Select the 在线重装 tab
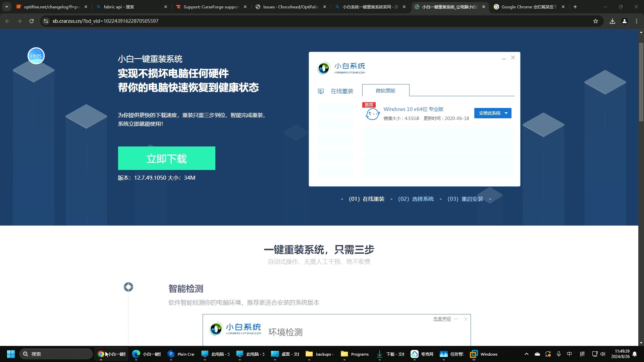The width and height of the screenshot is (644, 362). pyautogui.click(x=342, y=91)
